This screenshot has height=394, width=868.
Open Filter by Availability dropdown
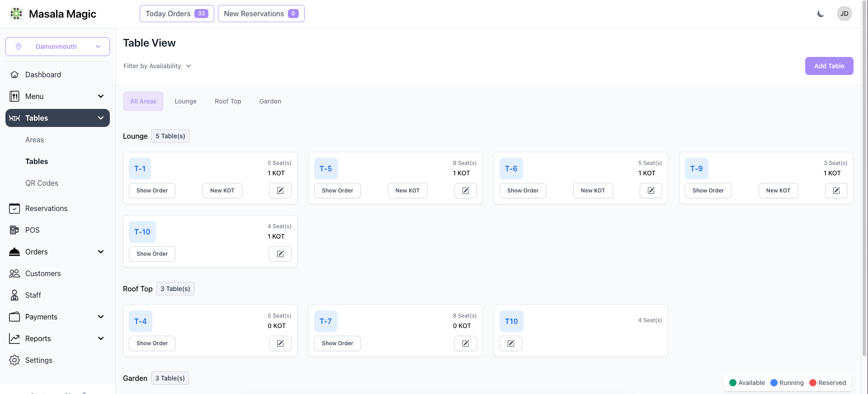(x=157, y=66)
